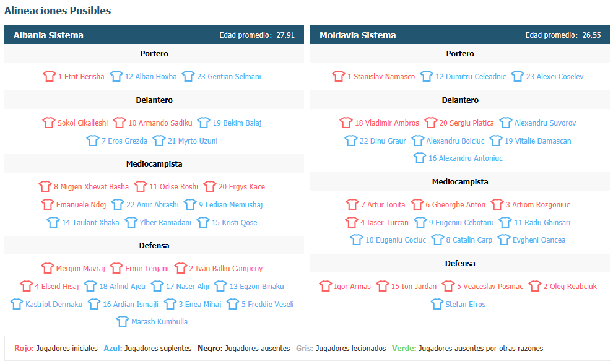
Task: Click blue jersey icon beside Evgheni Oancea
Action: [x=503, y=240]
